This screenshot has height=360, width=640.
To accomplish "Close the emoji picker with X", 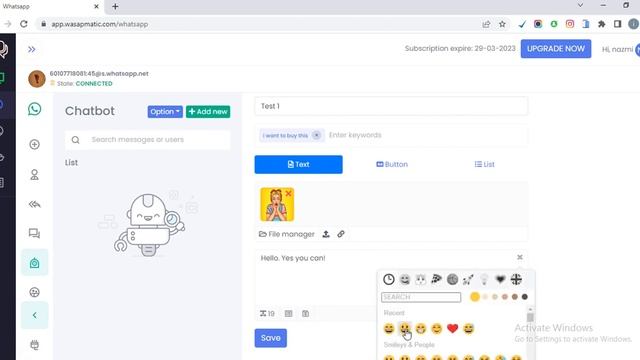I will tap(520, 257).
